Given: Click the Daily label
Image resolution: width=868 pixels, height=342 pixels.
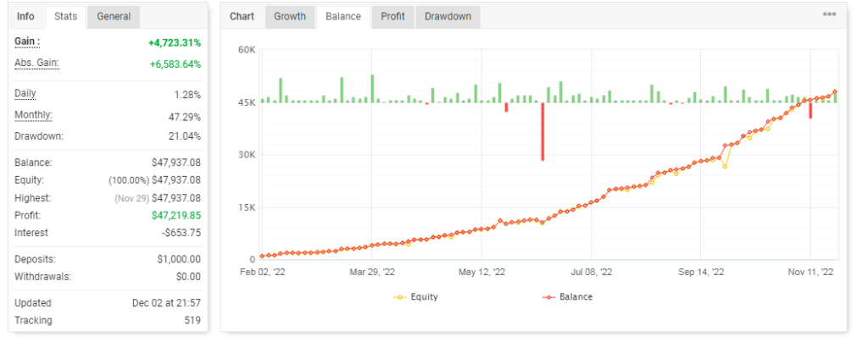Looking at the screenshot, I should (25, 94).
